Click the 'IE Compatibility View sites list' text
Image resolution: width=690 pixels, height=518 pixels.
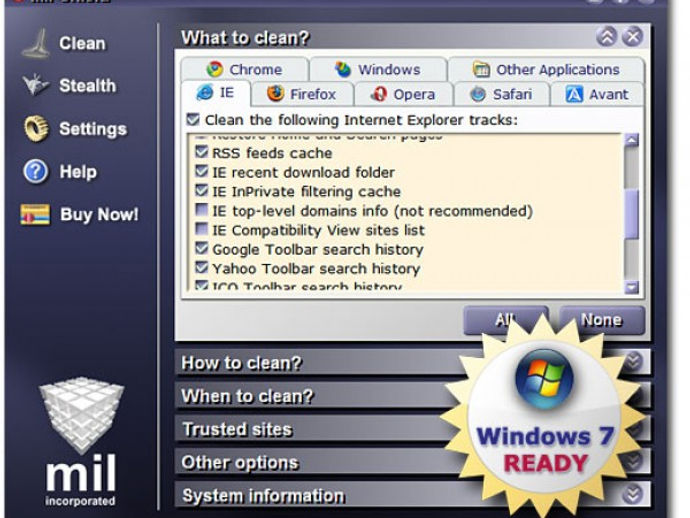319,230
